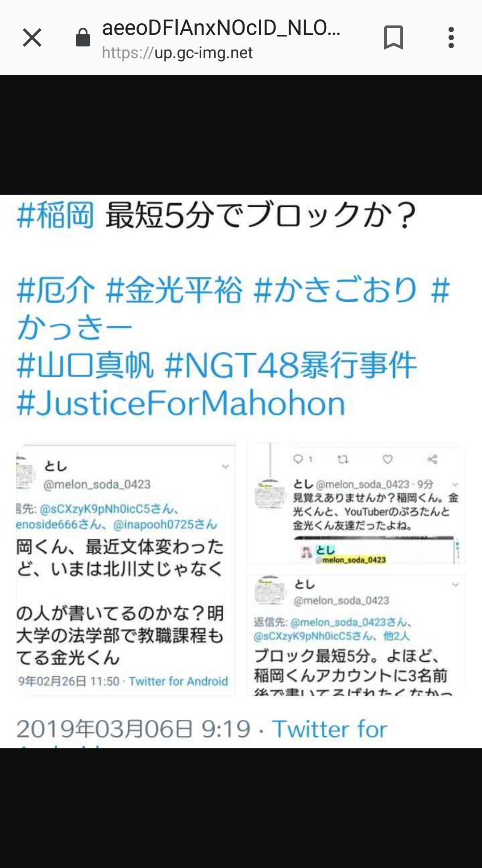This screenshot has width=482, height=868.
Task: Open the left tweet screenshot thumbnail
Action: pos(126,569)
